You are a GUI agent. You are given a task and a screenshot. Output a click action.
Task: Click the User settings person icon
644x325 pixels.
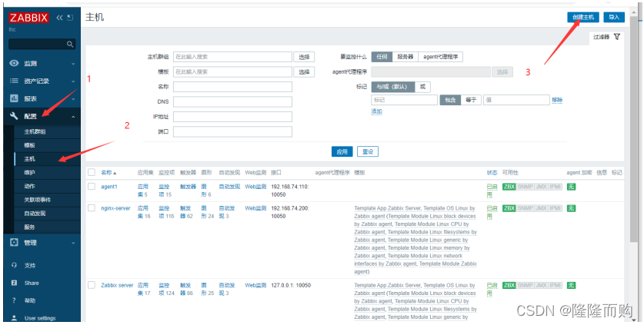[x=15, y=318]
